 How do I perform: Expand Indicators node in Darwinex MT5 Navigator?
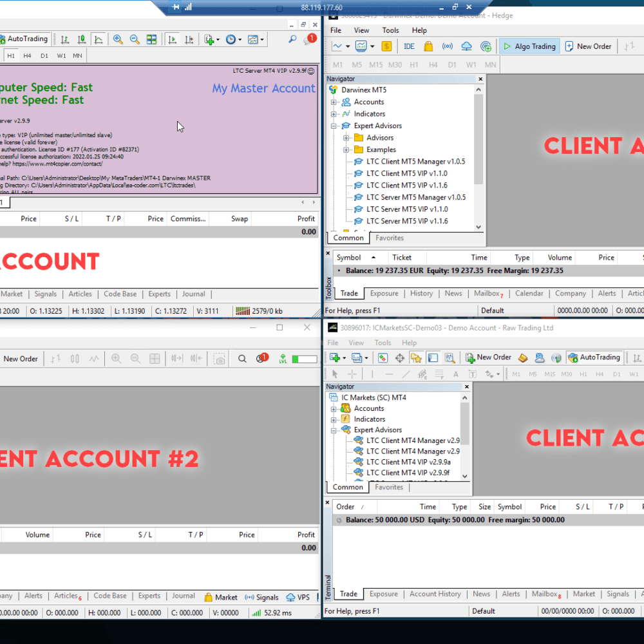[x=334, y=114]
